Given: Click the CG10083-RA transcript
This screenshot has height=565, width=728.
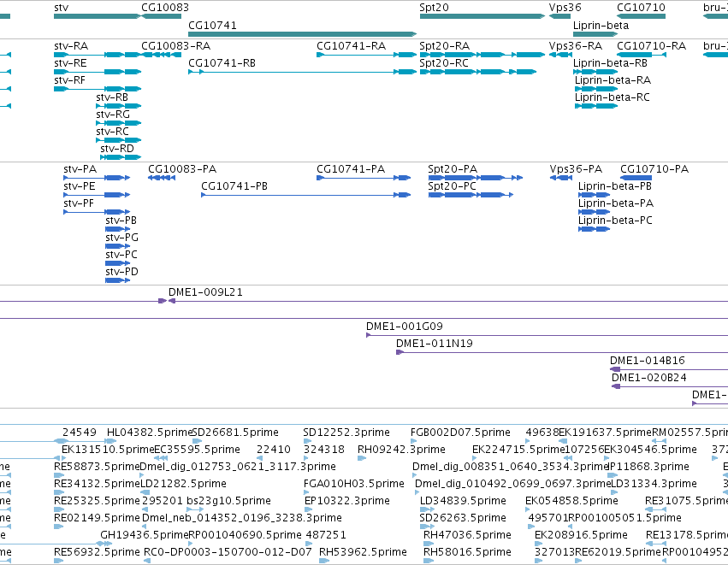Looking at the screenshot, I should (x=161, y=55).
